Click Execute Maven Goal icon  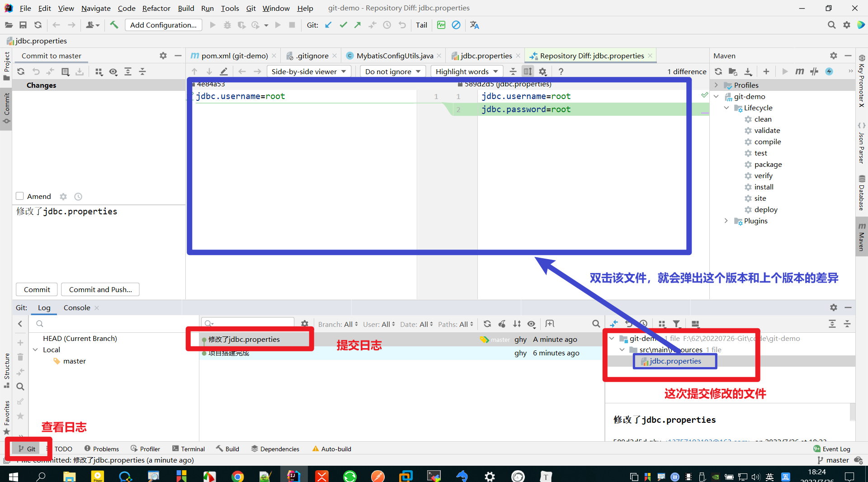pos(800,72)
